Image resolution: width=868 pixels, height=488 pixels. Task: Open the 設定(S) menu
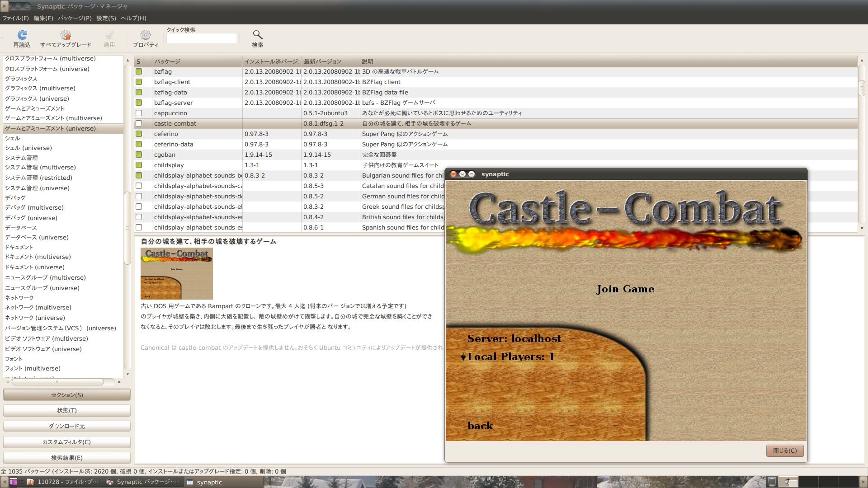106,18
